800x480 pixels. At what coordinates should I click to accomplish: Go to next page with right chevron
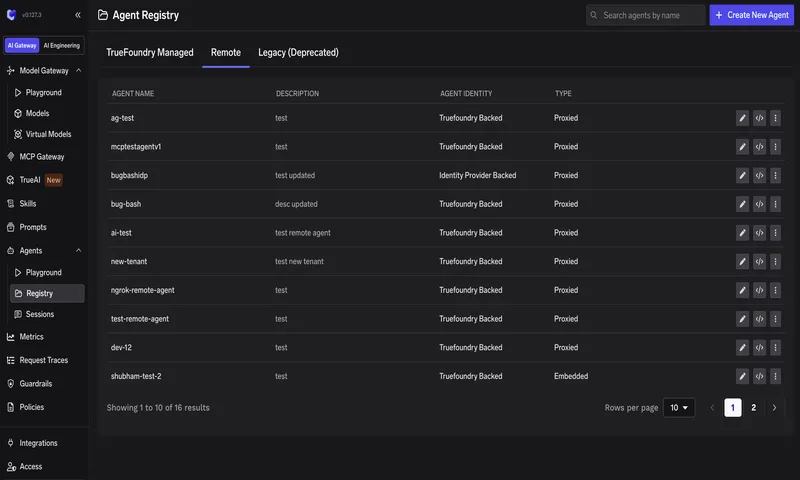pyautogui.click(x=774, y=408)
